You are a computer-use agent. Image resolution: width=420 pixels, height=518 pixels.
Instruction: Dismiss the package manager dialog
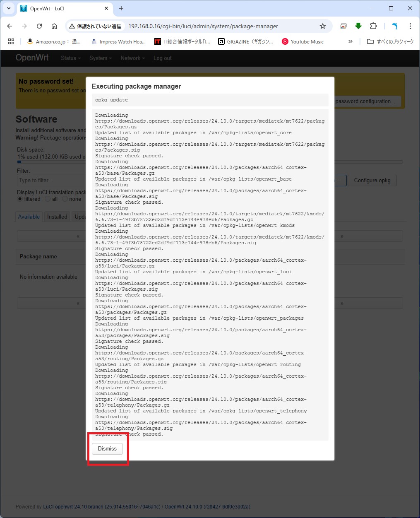(x=107, y=448)
